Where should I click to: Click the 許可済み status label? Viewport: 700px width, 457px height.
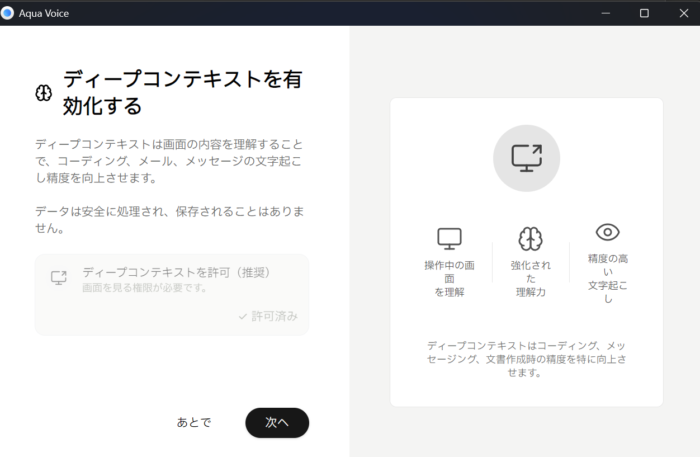pyautogui.click(x=275, y=316)
